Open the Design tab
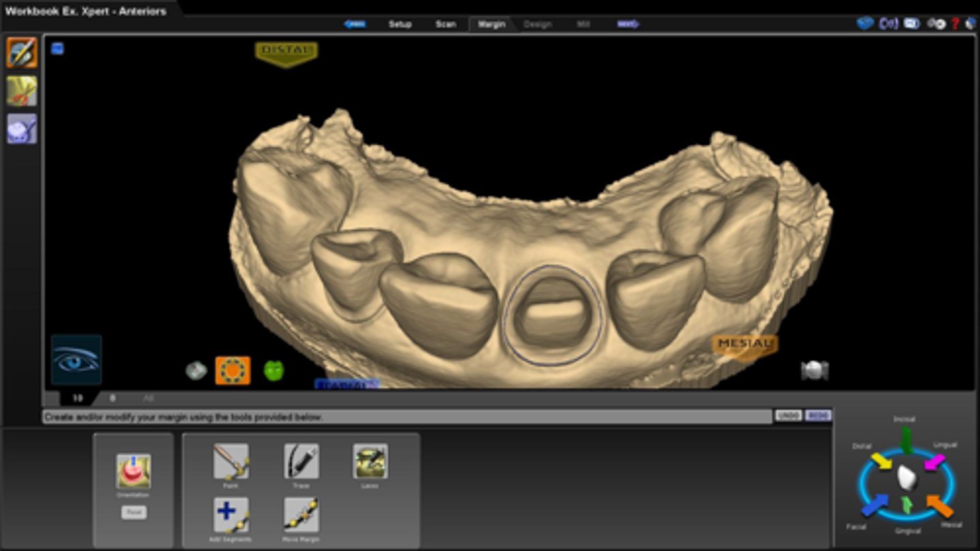The height and width of the screenshot is (551, 980). click(538, 24)
